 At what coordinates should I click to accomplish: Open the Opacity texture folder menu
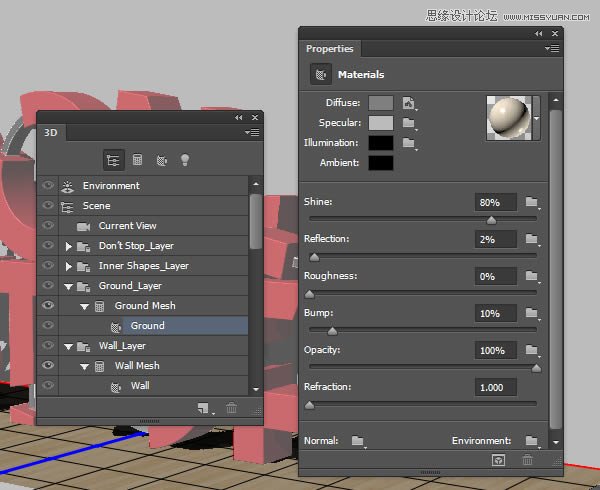532,350
